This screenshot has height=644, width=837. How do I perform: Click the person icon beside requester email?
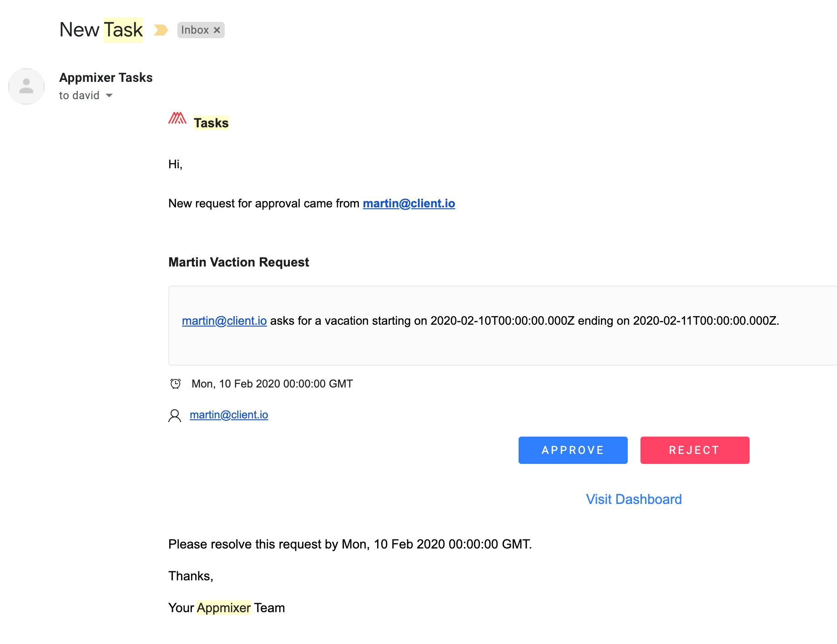click(x=175, y=415)
